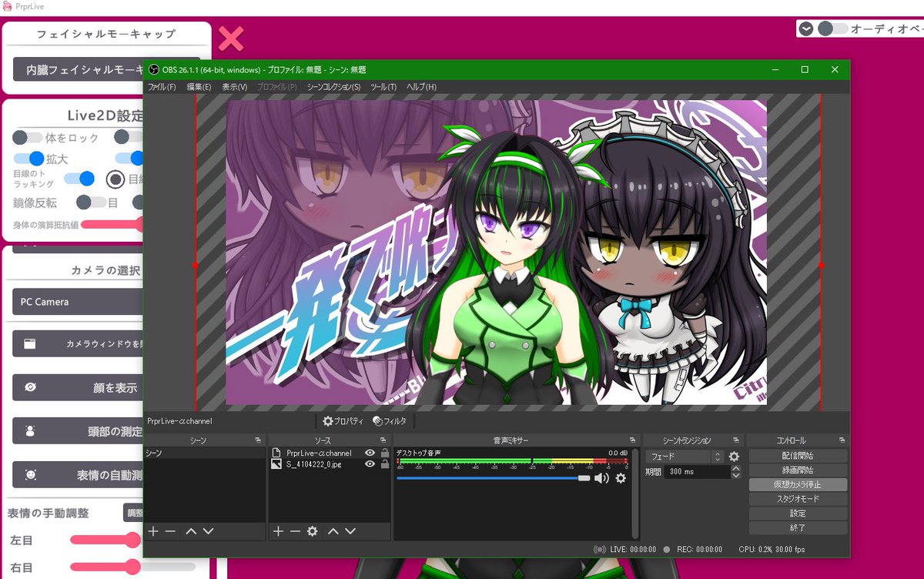Click the window icon on カメラウィンドウ button
The height and width of the screenshot is (579, 924).
coord(29,343)
